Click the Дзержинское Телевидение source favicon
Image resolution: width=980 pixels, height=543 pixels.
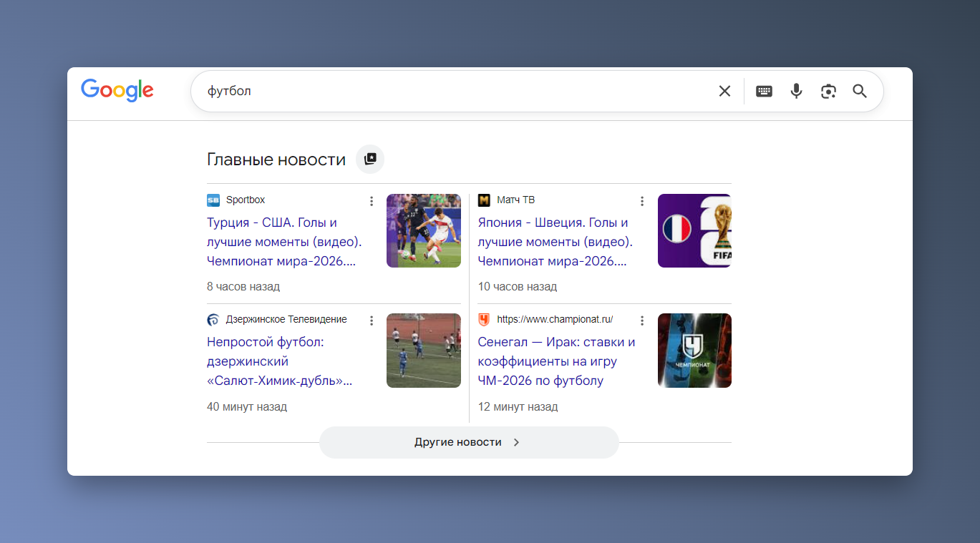[x=213, y=320]
